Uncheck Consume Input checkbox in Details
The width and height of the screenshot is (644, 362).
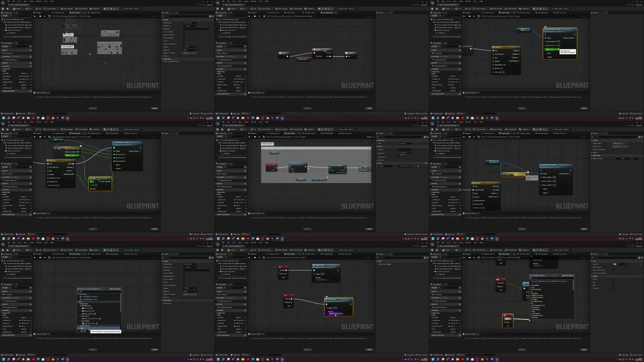coord(613,267)
